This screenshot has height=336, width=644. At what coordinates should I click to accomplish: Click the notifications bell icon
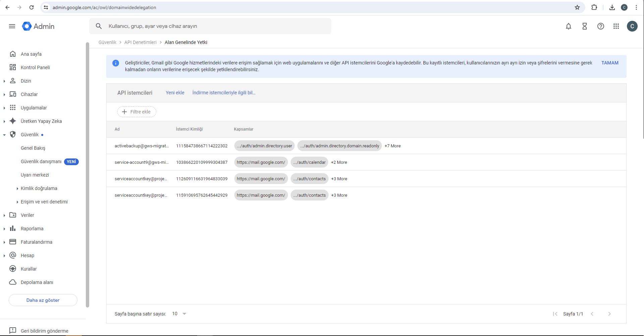568,26
